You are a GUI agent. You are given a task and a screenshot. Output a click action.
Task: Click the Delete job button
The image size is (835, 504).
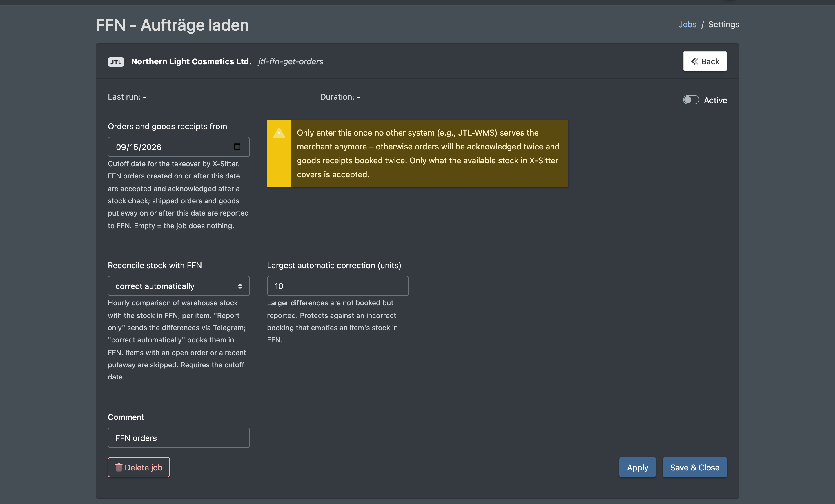(x=139, y=468)
